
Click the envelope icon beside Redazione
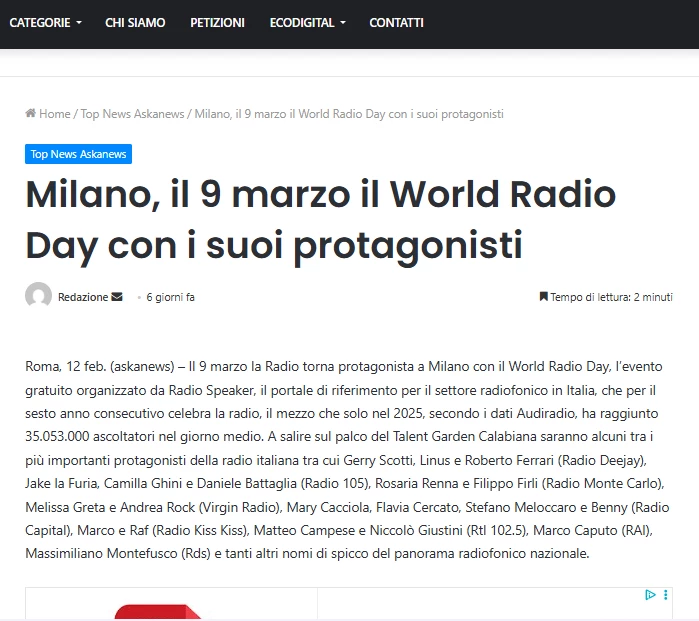click(x=117, y=297)
